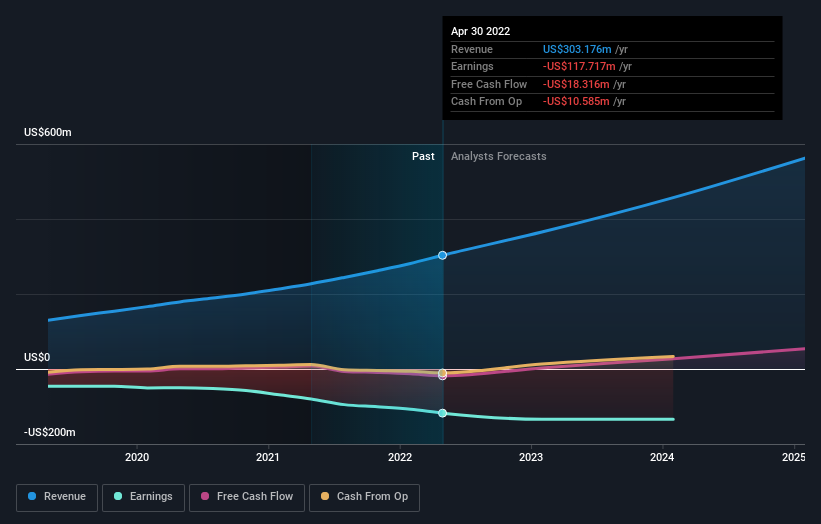Click the Analysts Forecasts label
Viewport: 821px width, 524px height.
tap(498, 156)
